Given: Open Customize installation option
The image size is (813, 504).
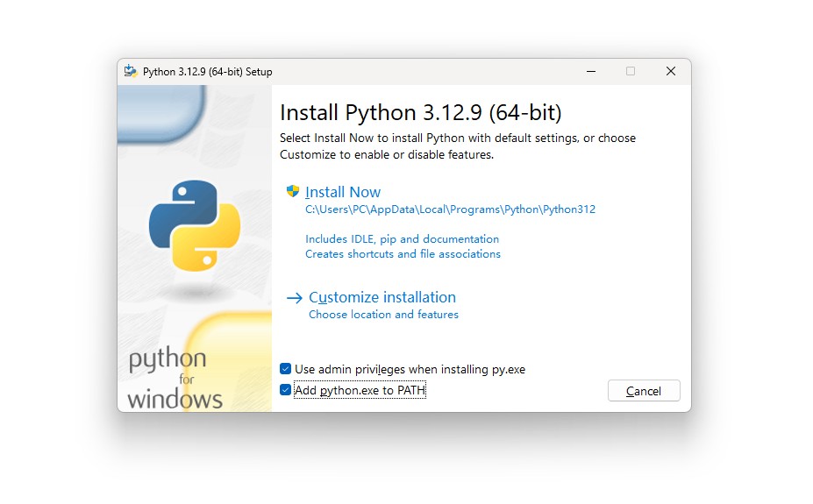Looking at the screenshot, I should [x=382, y=297].
